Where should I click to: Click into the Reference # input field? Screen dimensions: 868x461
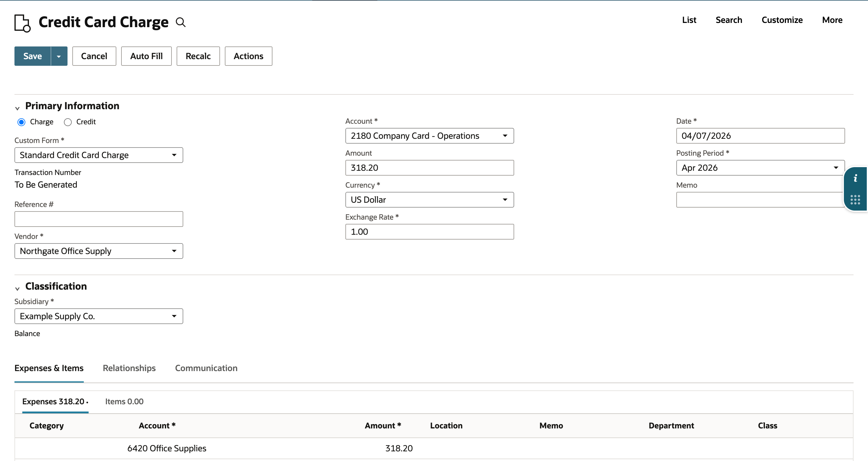(x=99, y=219)
